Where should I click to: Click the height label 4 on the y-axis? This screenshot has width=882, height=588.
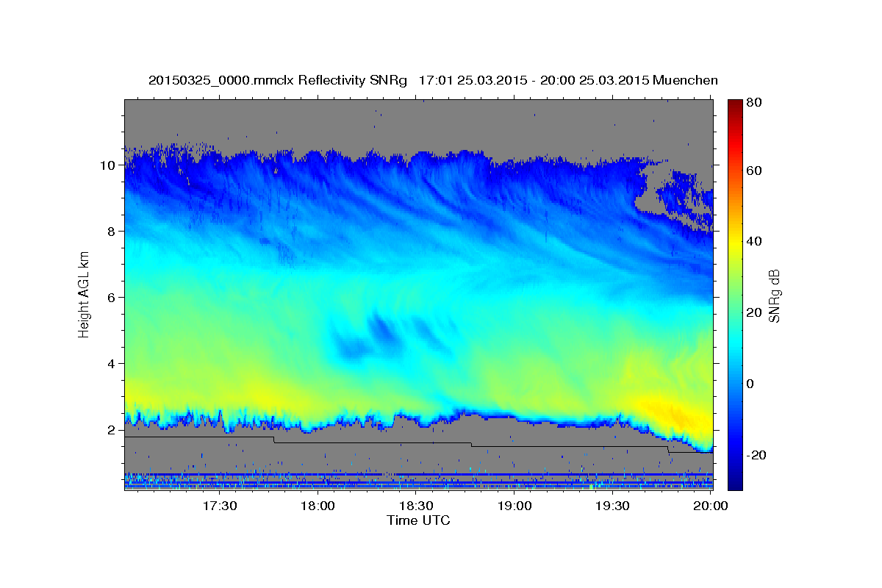pyautogui.click(x=112, y=364)
